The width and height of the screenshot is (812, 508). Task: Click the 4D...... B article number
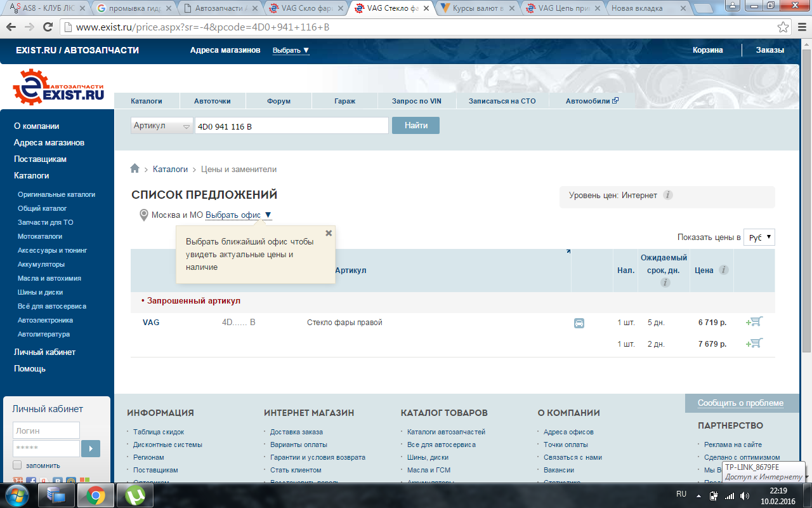(x=239, y=323)
